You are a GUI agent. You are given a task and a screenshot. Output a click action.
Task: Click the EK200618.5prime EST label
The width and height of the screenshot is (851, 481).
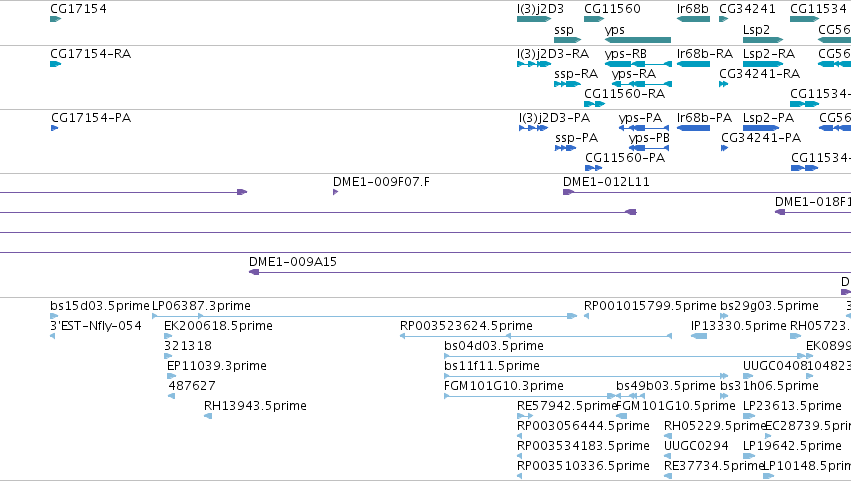click(x=218, y=326)
